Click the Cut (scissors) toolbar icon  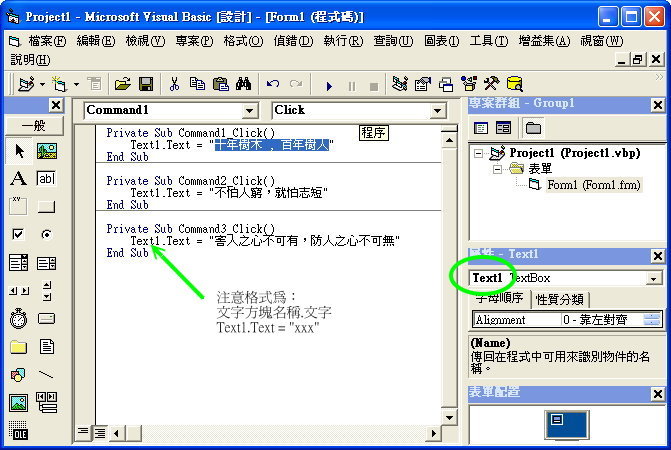pos(174,84)
